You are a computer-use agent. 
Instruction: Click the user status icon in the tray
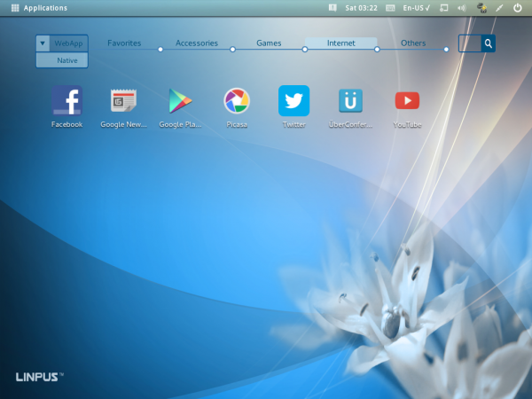(481, 8)
